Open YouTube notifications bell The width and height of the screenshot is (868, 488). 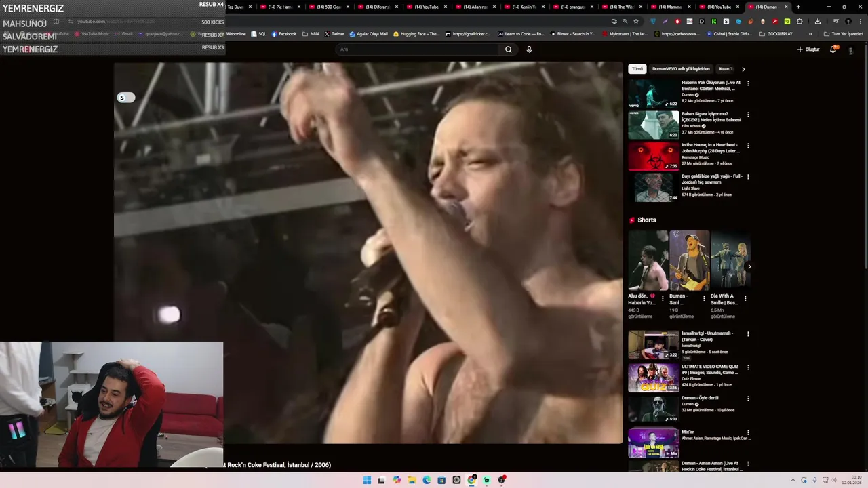[x=833, y=49]
